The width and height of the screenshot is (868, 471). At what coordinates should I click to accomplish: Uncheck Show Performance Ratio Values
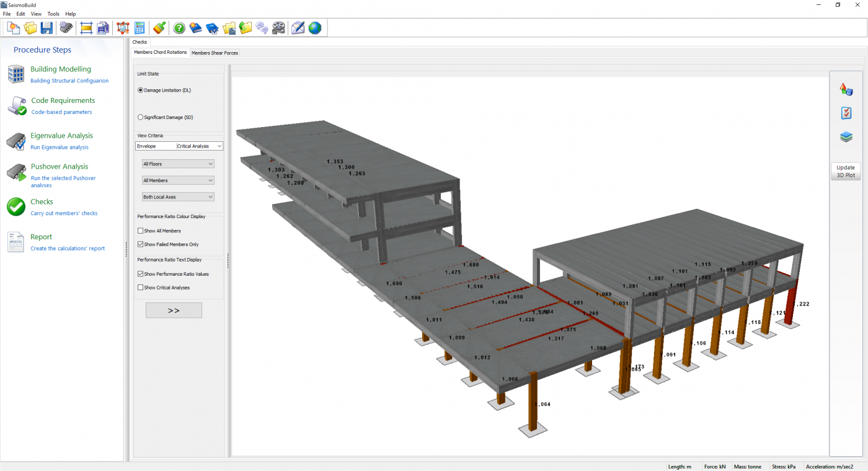pos(140,274)
